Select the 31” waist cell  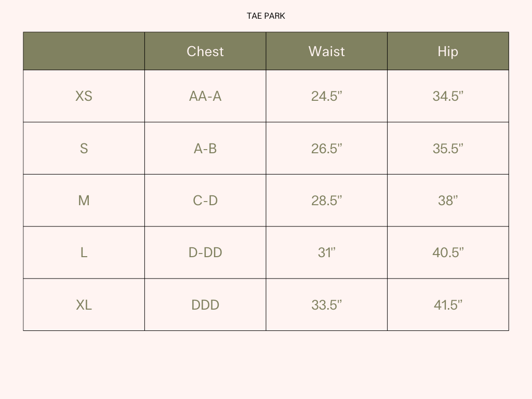[326, 252]
